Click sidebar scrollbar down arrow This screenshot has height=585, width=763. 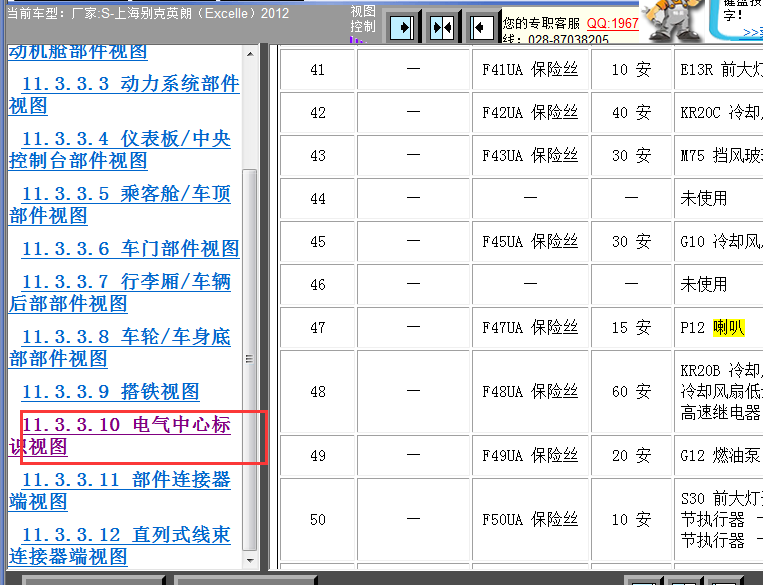pyautogui.click(x=250, y=561)
